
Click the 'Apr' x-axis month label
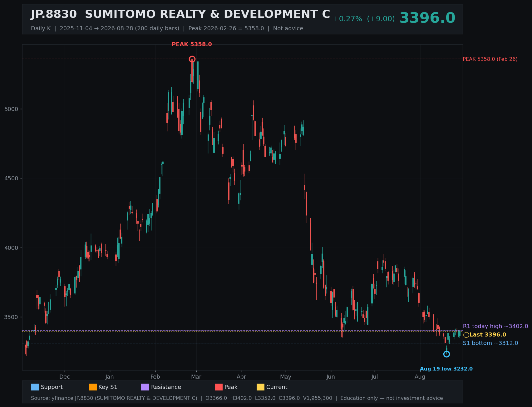(241, 377)
